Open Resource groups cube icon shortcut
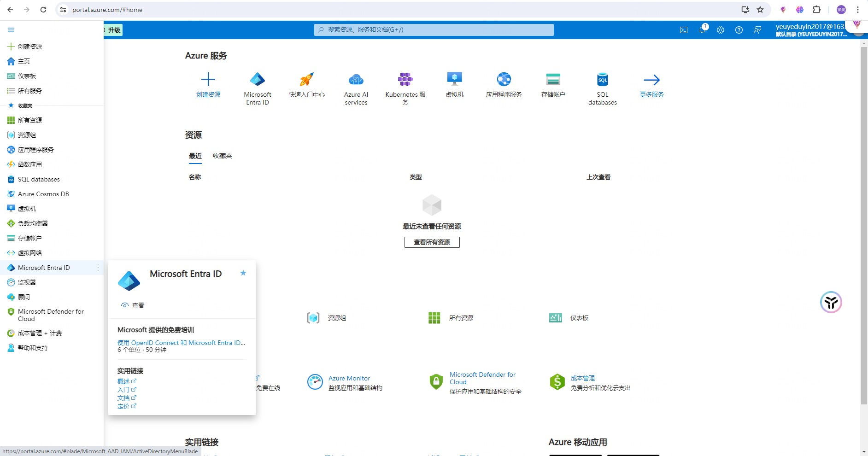Image resolution: width=868 pixels, height=456 pixels. [313, 318]
